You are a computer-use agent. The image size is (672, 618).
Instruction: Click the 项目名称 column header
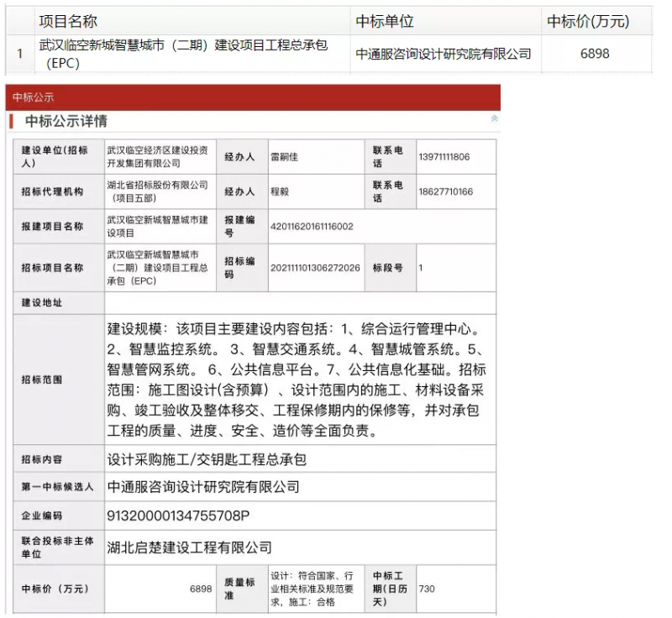pyautogui.click(x=68, y=21)
